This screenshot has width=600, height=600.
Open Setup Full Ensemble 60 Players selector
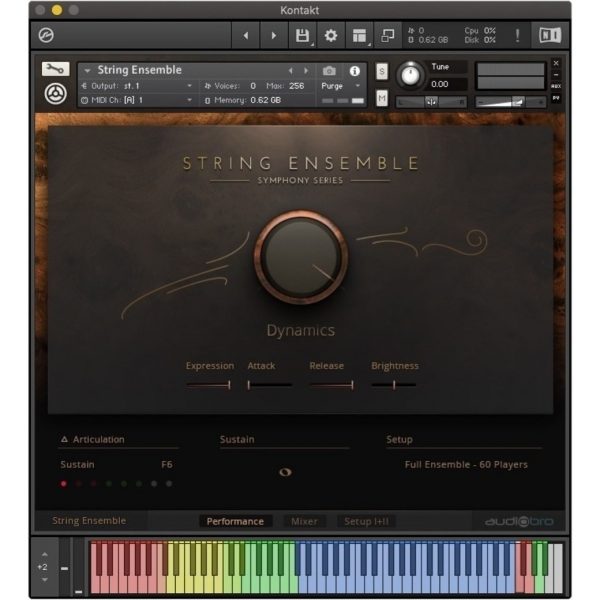pyautogui.click(x=466, y=465)
